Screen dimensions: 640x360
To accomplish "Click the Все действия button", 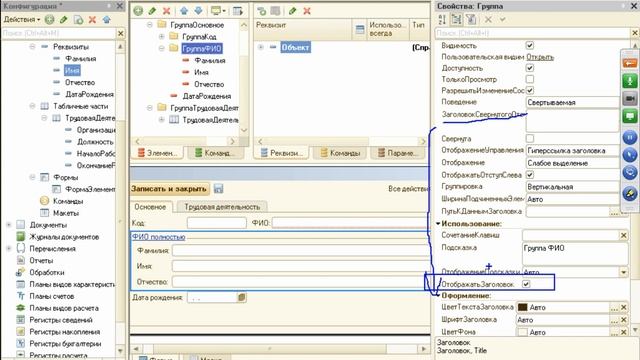I will pos(408,189).
